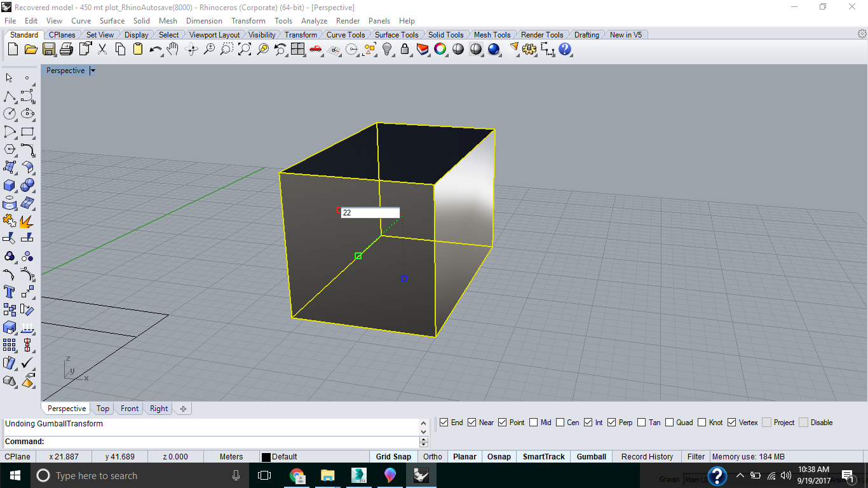The height and width of the screenshot is (488, 868).
Task: Choose the Polyline tool in sidebar
Action: click(10, 97)
